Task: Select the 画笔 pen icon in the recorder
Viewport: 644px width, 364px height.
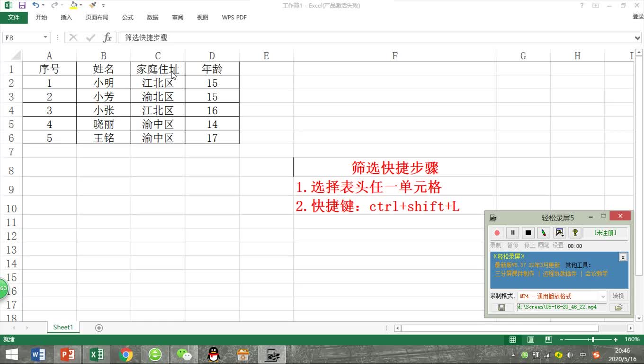Action: pyautogui.click(x=544, y=233)
